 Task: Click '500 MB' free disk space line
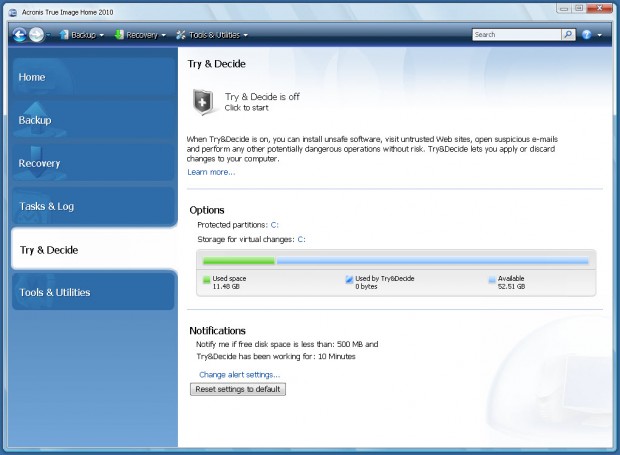tap(287, 344)
